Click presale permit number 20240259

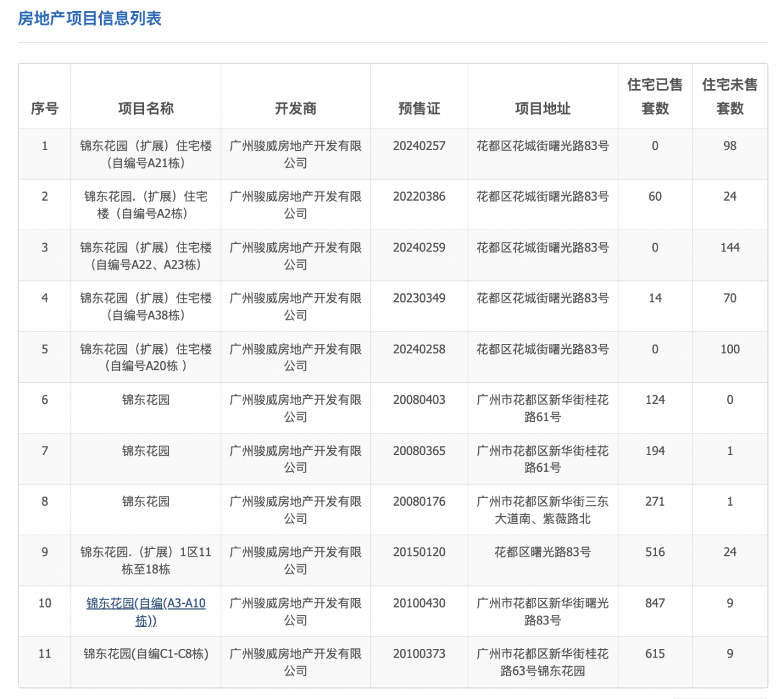click(x=419, y=248)
